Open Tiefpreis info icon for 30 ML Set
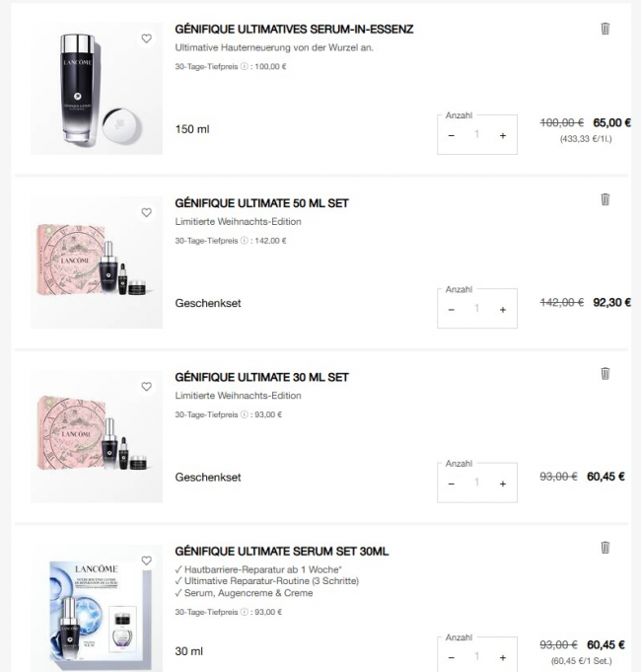This screenshot has height=672, width=641. click(244, 414)
